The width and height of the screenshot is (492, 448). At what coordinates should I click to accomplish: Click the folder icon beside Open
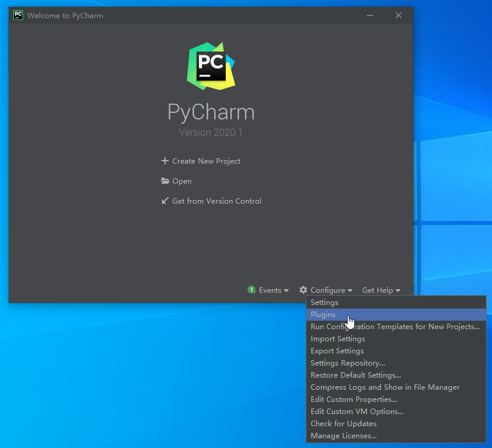click(x=165, y=181)
